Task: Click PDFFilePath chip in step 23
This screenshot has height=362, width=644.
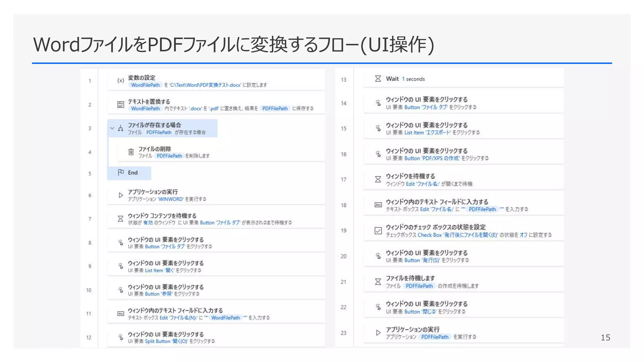Action: pyautogui.click(x=435, y=337)
